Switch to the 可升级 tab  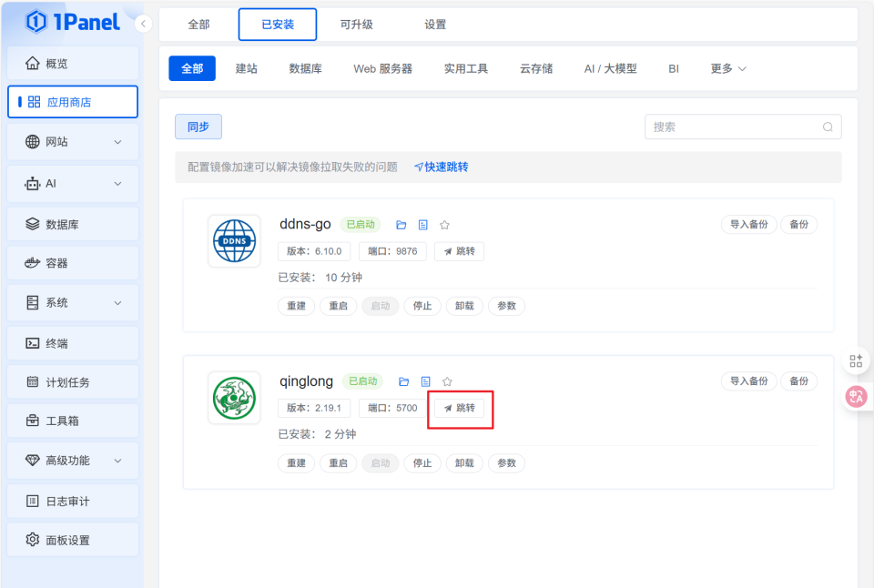[356, 25]
